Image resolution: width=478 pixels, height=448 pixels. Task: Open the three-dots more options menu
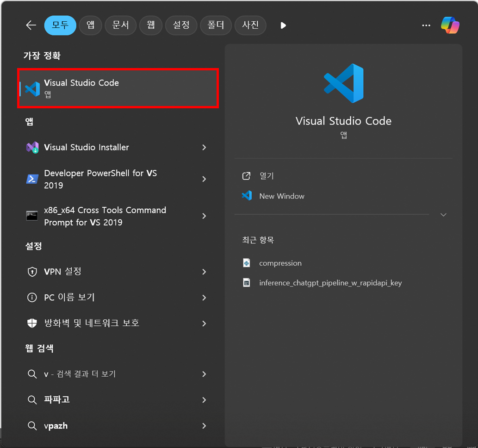(x=426, y=25)
